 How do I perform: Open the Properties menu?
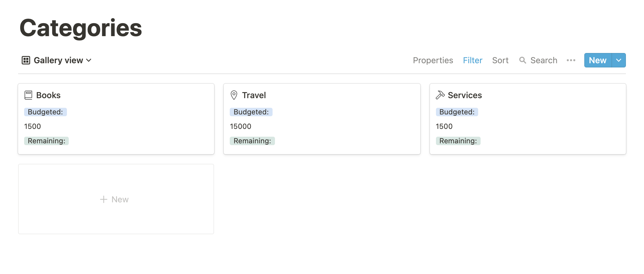click(x=433, y=60)
